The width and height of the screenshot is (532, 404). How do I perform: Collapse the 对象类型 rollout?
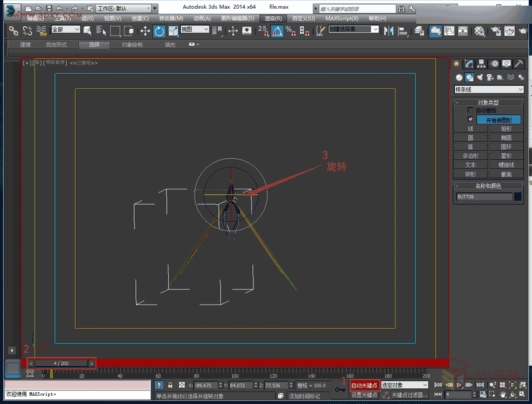pos(488,102)
